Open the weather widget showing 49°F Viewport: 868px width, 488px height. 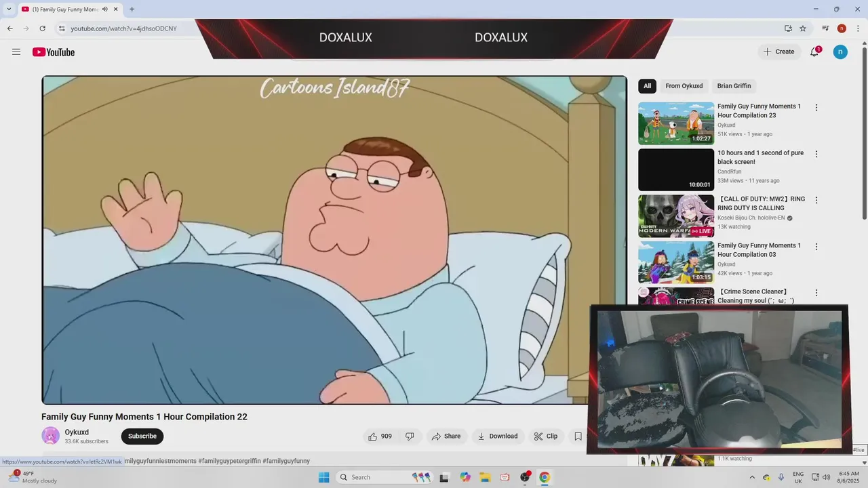coord(33,477)
